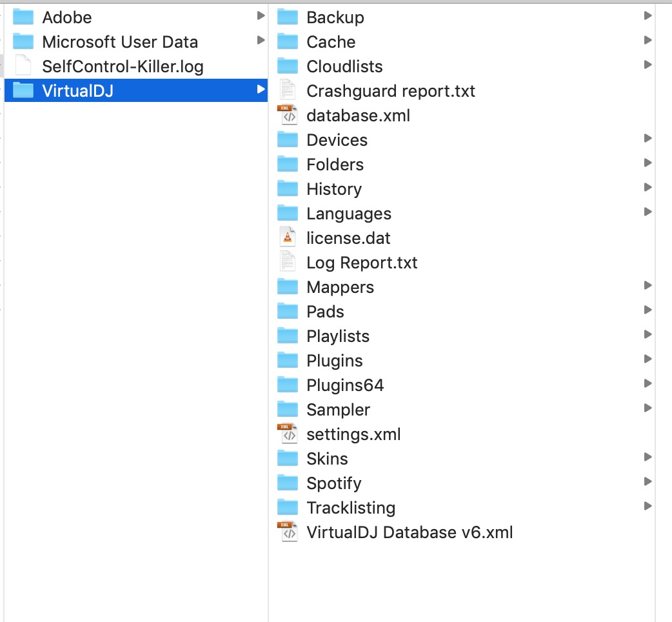
Task: Select the Backup folder name
Action: tap(335, 17)
